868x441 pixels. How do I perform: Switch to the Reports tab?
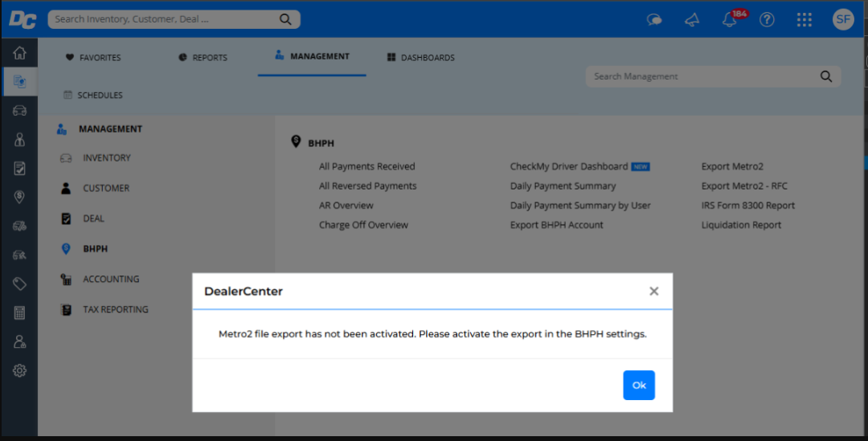click(x=203, y=58)
